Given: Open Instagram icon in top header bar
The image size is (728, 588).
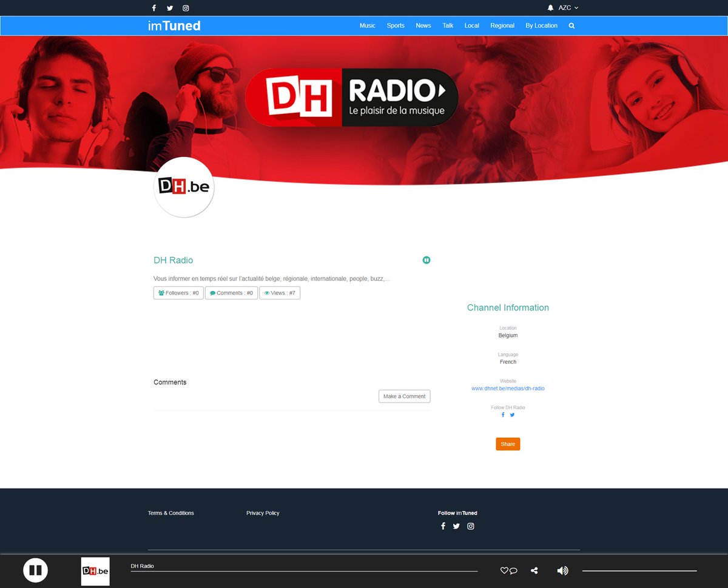Looking at the screenshot, I should coord(186,8).
